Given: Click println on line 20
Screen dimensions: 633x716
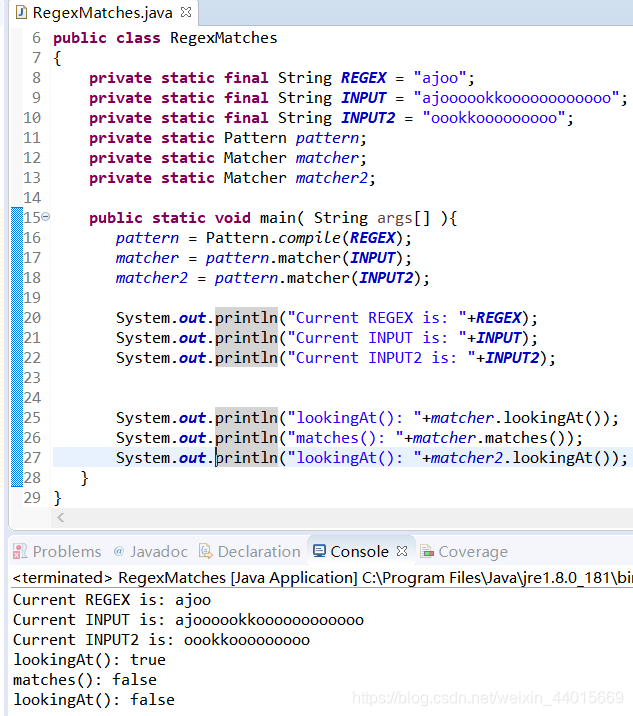Looking at the screenshot, I should point(246,317).
